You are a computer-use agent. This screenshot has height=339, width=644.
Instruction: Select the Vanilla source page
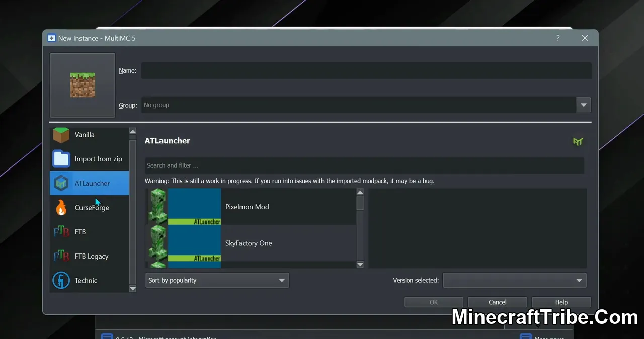point(90,135)
